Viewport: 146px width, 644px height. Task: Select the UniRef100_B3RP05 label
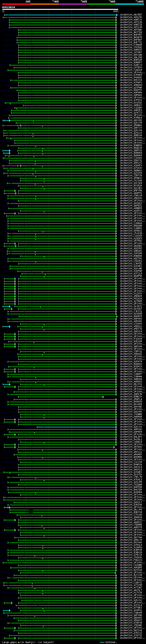(x=131, y=550)
